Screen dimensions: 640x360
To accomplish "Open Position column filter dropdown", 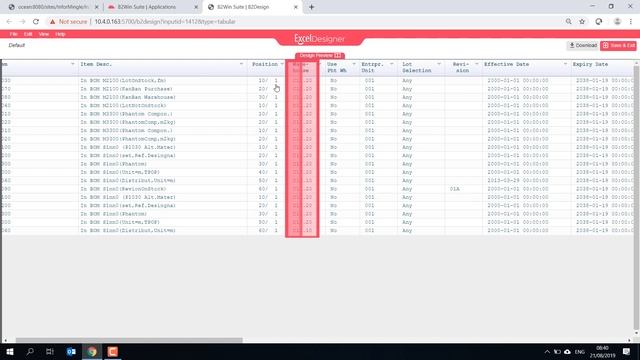I will pyautogui.click(x=282, y=64).
